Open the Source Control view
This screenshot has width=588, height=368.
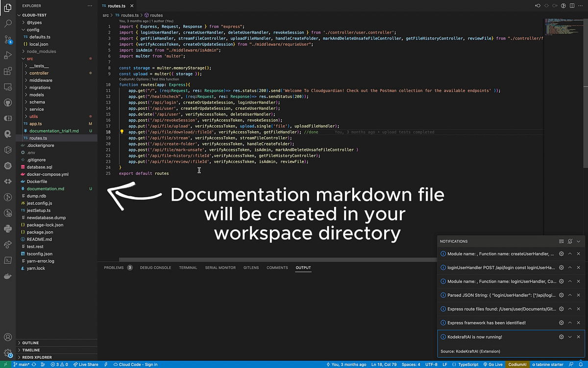9,39
